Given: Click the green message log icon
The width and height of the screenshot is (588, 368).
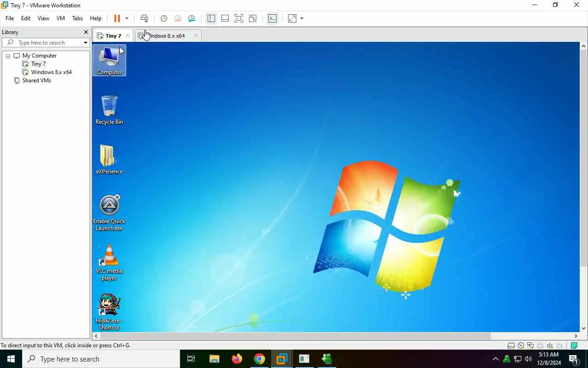Looking at the screenshot, I should coord(574,346).
